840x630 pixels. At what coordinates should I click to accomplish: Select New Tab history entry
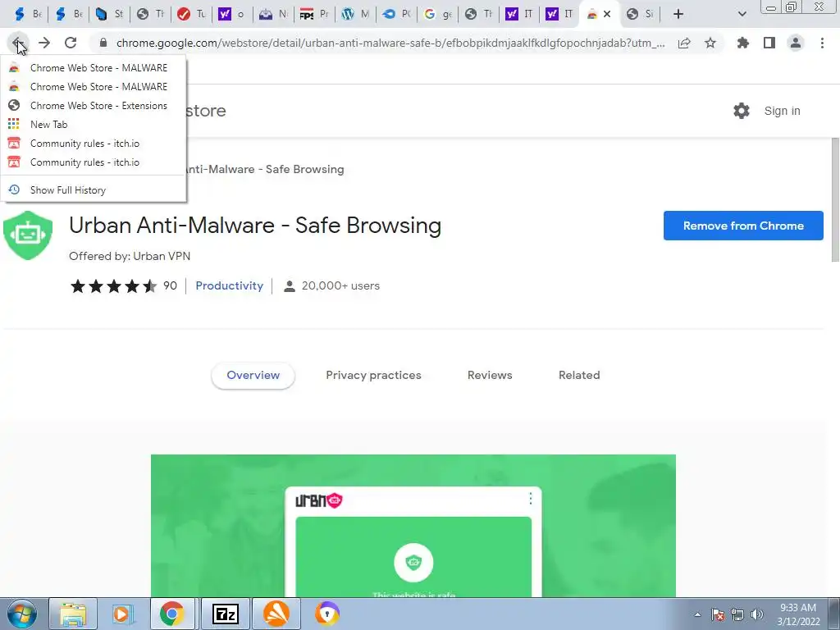94,125
